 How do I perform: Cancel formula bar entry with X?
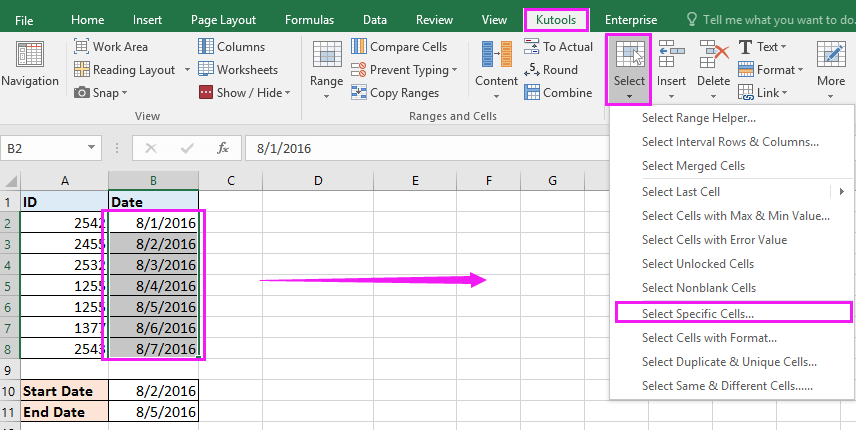point(151,148)
